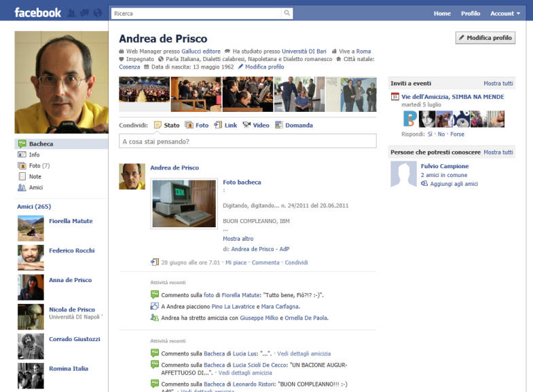Open the messages icon in header
This screenshot has width=533, height=392.
pyautogui.click(x=85, y=14)
